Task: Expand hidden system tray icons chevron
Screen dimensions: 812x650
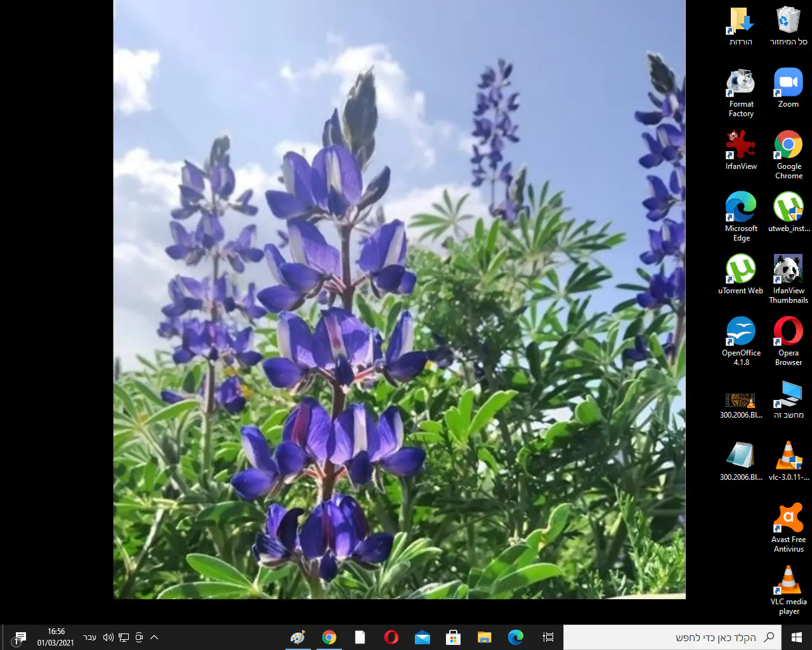Action: tap(154, 637)
